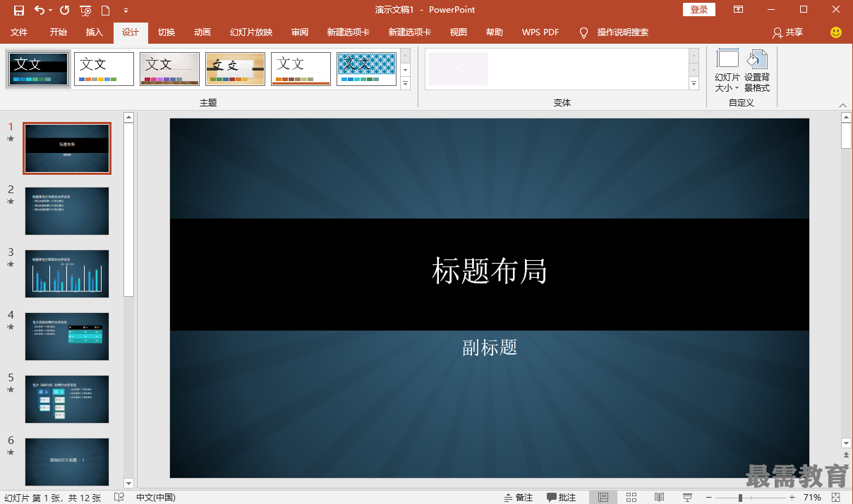
Task: Open the 切换 transitions tab
Action: point(167,32)
